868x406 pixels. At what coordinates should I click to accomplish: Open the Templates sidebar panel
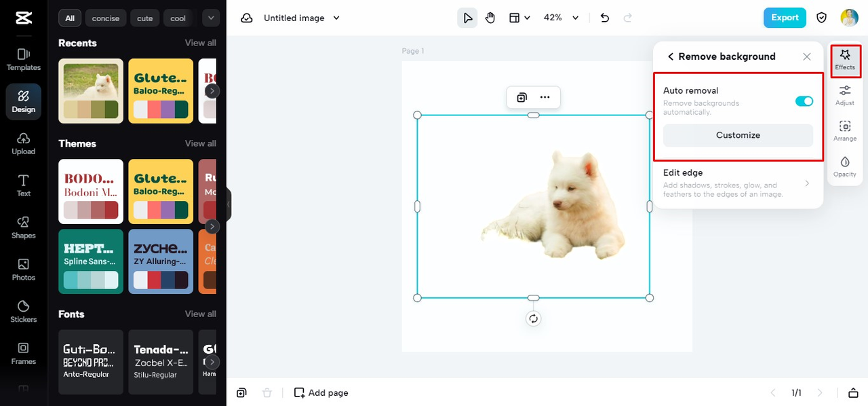point(24,60)
